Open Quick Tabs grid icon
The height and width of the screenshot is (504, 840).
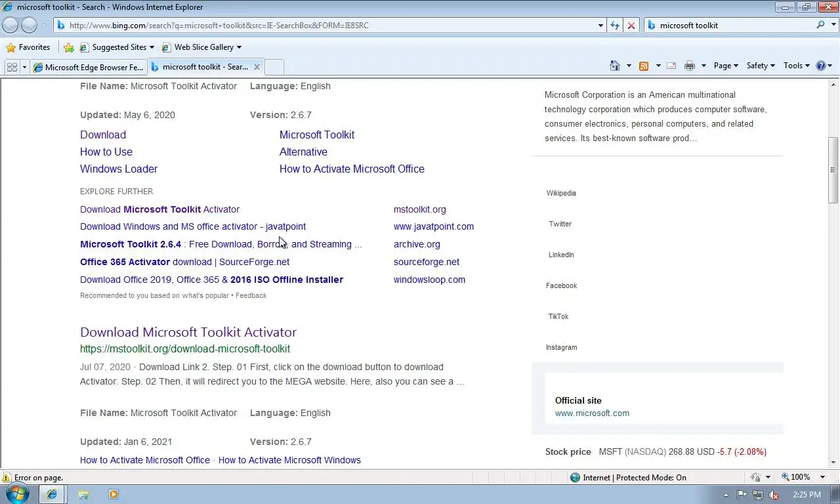[x=12, y=66]
